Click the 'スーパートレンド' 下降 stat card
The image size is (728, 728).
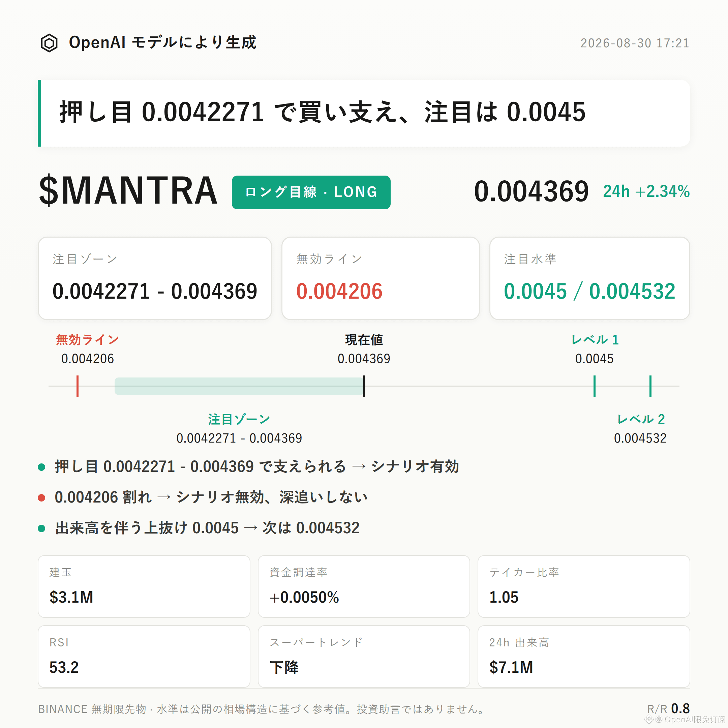pyautogui.click(x=364, y=657)
